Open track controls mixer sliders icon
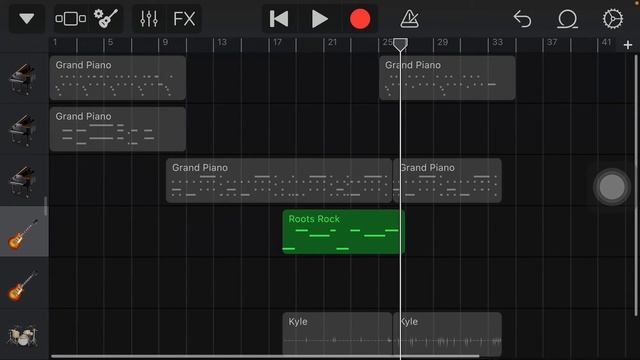The width and height of the screenshot is (640, 360). click(x=149, y=19)
